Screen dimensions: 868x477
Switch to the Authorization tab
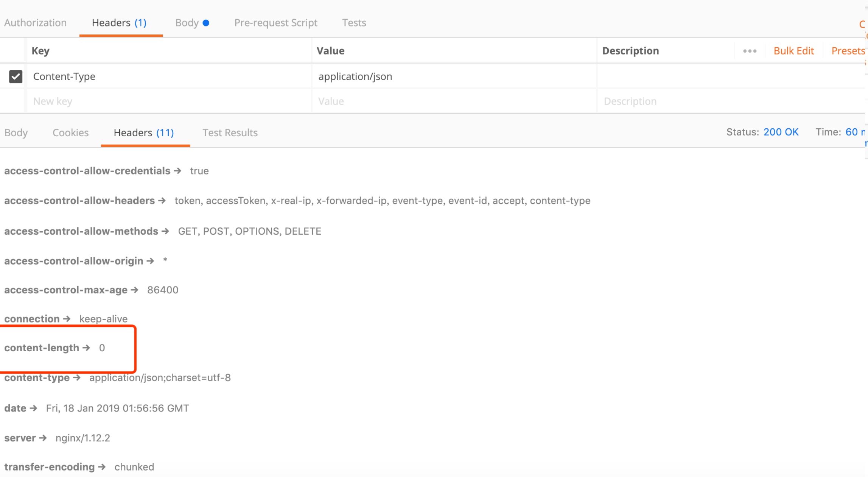point(35,23)
